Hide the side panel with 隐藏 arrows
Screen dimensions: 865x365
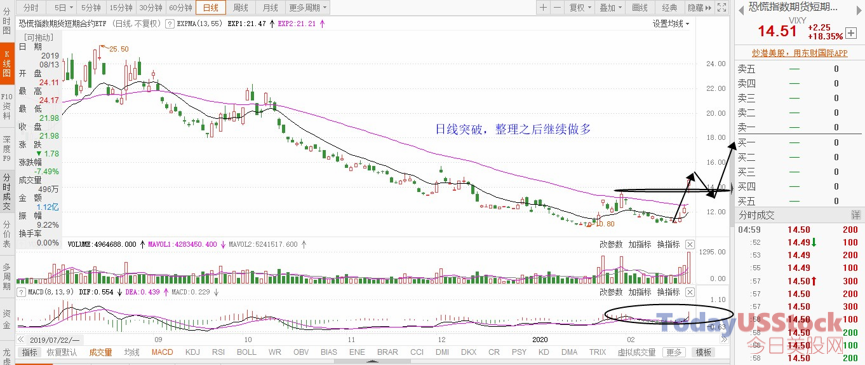point(699,7)
